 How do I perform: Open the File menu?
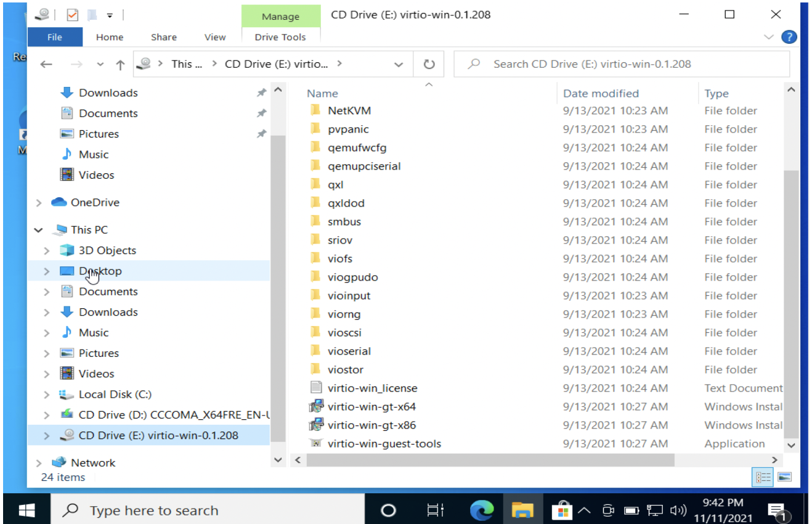click(x=55, y=37)
